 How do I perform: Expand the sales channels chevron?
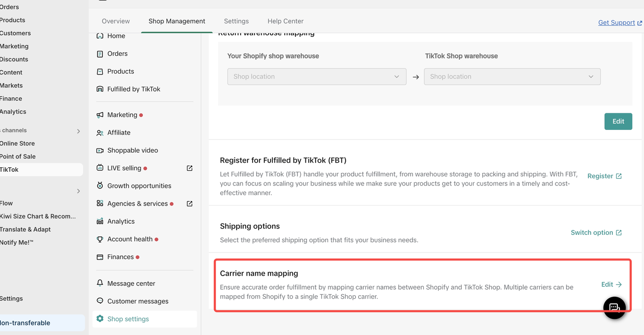[x=78, y=131]
